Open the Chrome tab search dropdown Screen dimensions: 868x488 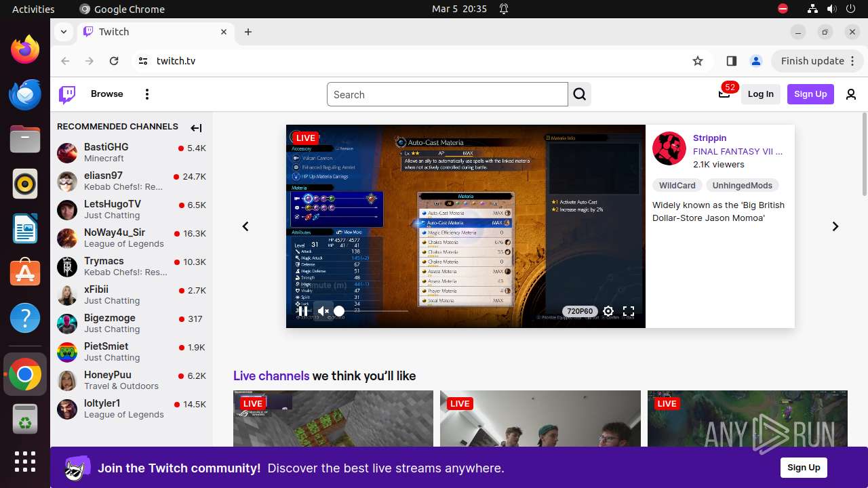coord(63,32)
